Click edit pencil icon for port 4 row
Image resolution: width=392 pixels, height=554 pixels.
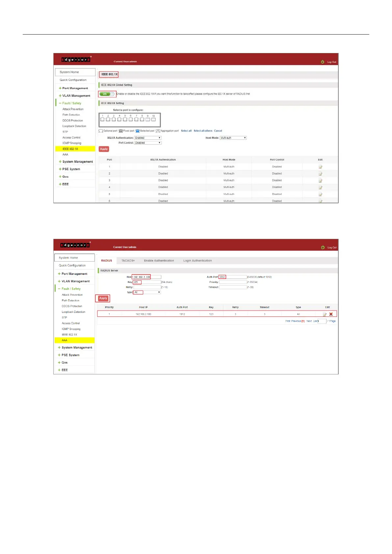pos(320,188)
